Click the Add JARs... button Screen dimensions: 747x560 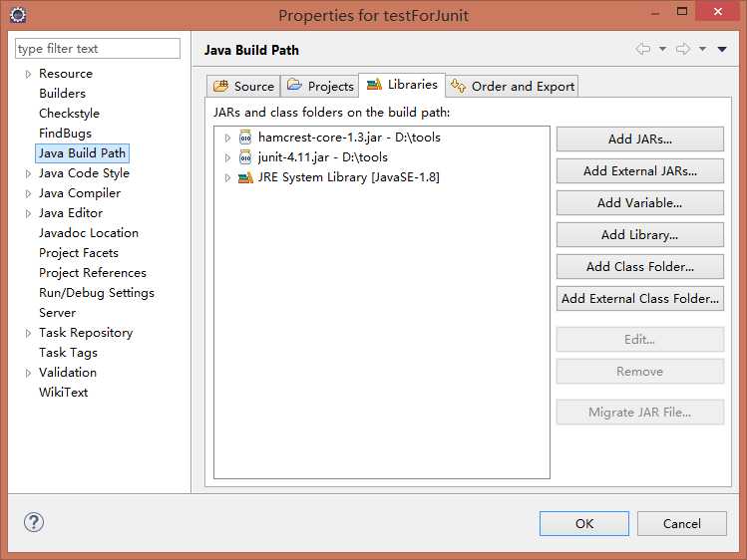pos(640,139)
